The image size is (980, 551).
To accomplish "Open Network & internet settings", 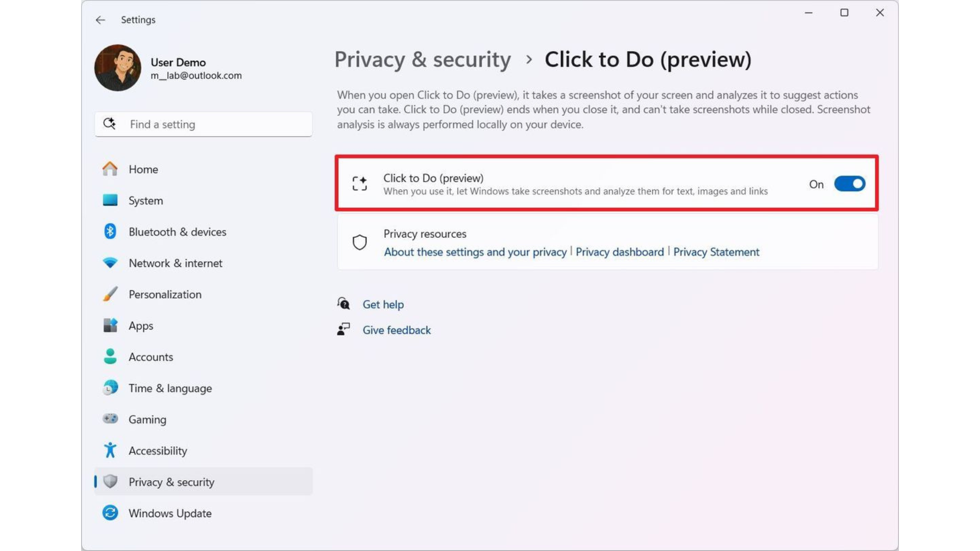I will point(175,263).
